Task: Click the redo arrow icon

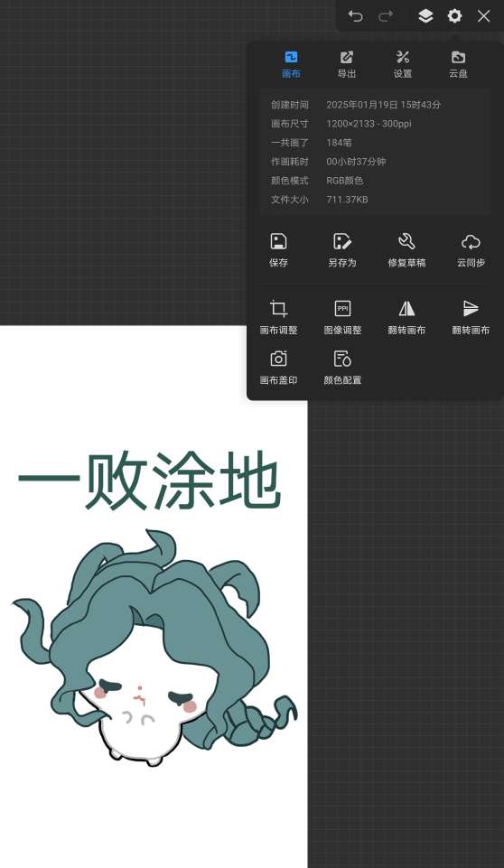Action: 386,16
